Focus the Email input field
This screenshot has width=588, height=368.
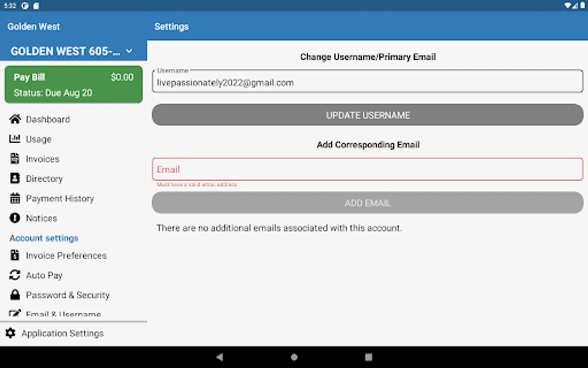(x=367, y=169)
